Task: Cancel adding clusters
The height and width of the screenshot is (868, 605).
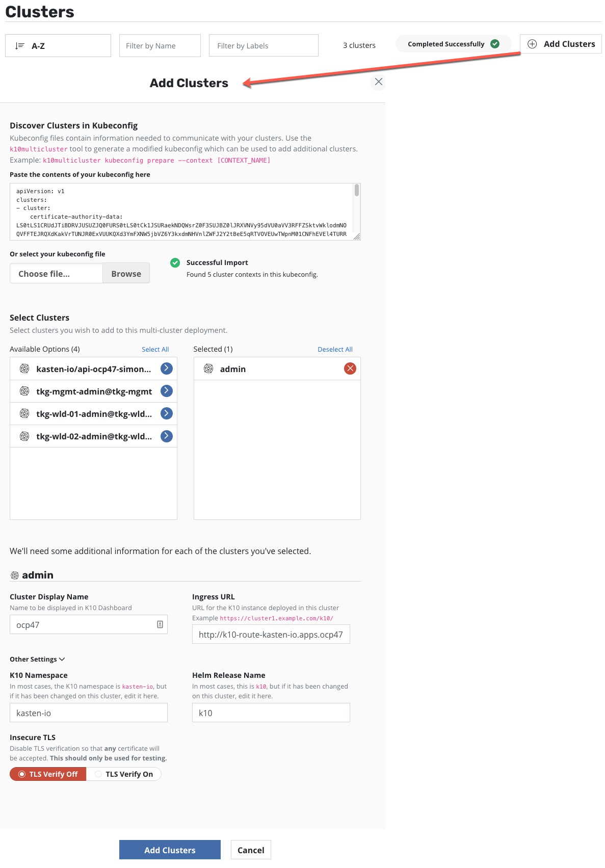Action: [251, 850]
